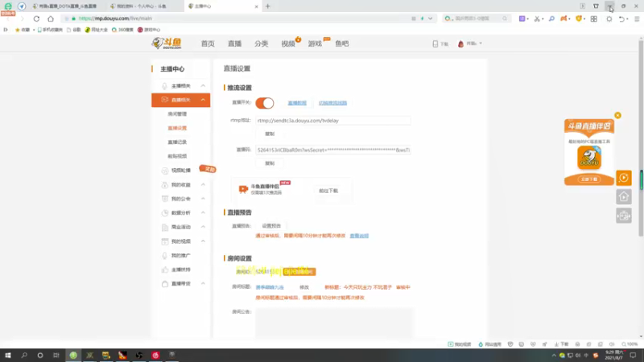This screenshot has height=362, width=644.
Task: Click the 斗鱼直播伴侣 camera icon
Action: 243,189
